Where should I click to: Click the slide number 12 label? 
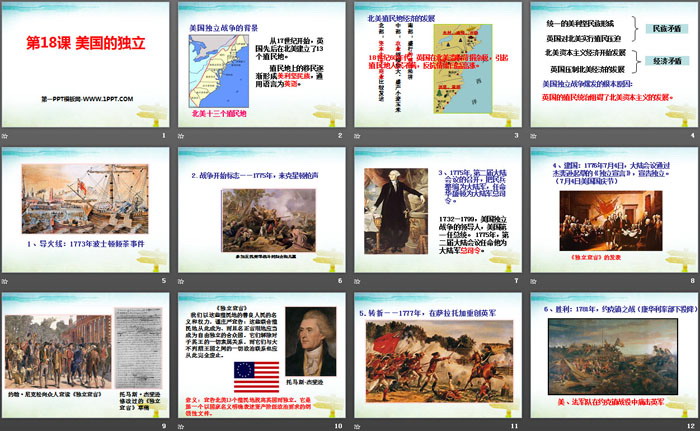(x=691, y=426)
